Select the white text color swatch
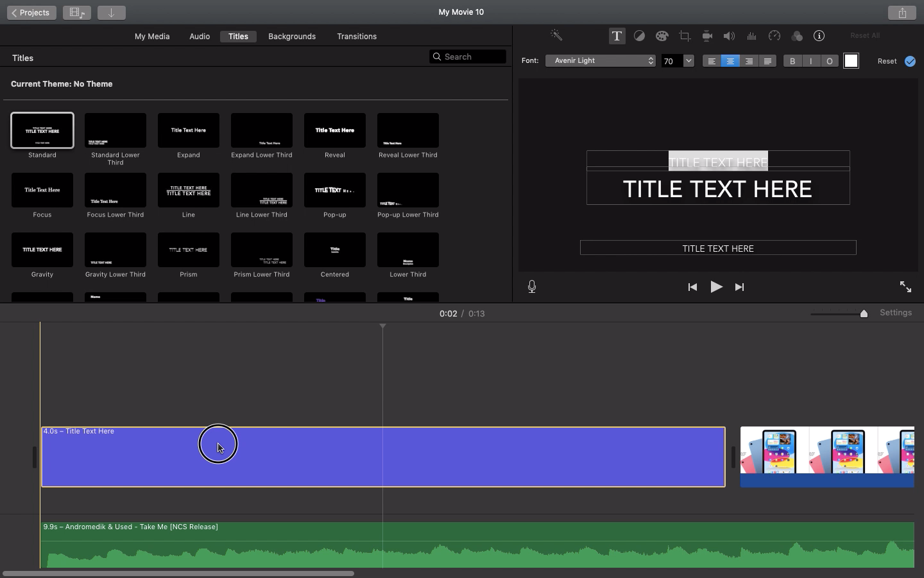 coord(851,60)
